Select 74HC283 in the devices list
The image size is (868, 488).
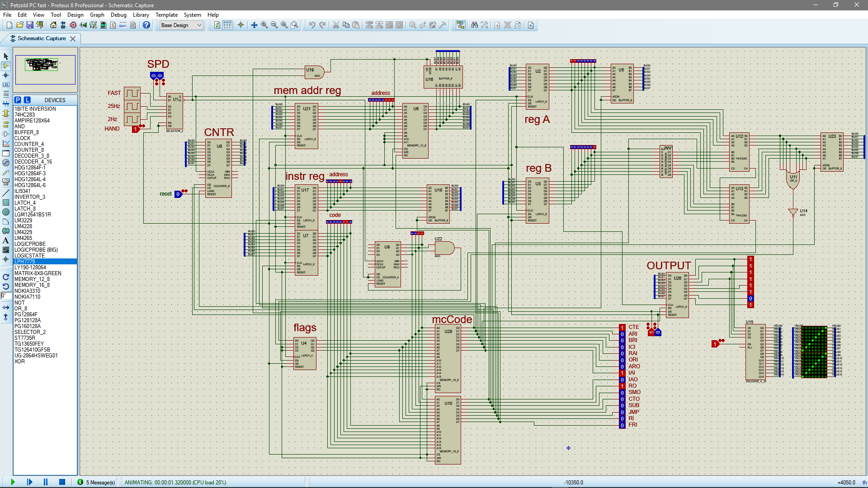click(x=45, y=115)
